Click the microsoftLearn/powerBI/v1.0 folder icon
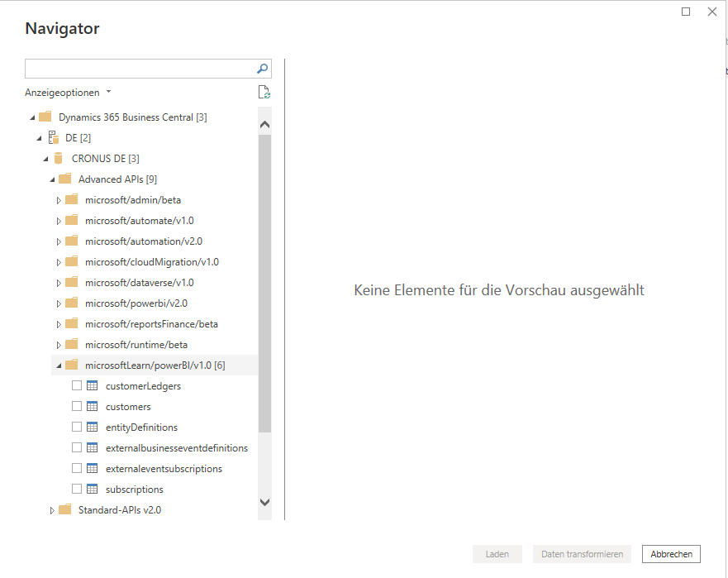 (72, 365)
